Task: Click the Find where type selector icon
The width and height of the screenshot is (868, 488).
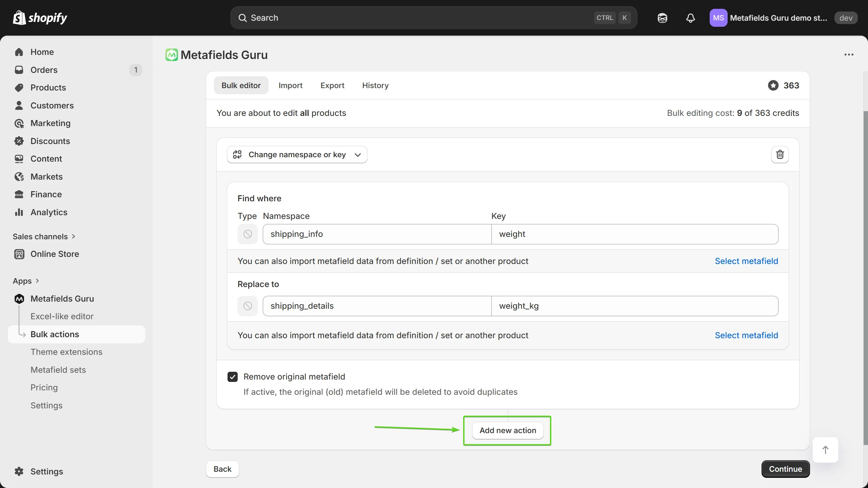Action: 248,234
